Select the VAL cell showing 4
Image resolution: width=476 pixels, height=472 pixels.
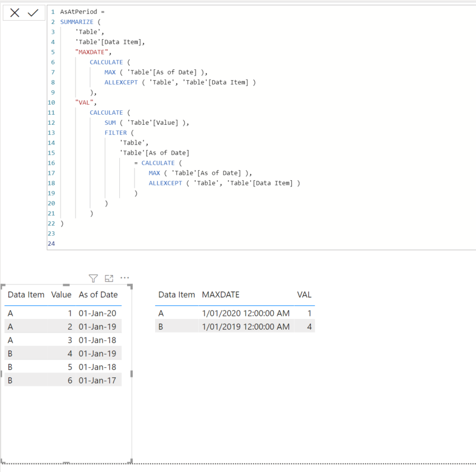[x=309, y=326]
